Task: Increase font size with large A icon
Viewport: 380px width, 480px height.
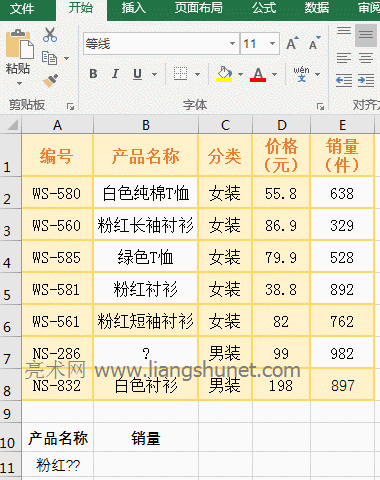Action: point(292,43)
